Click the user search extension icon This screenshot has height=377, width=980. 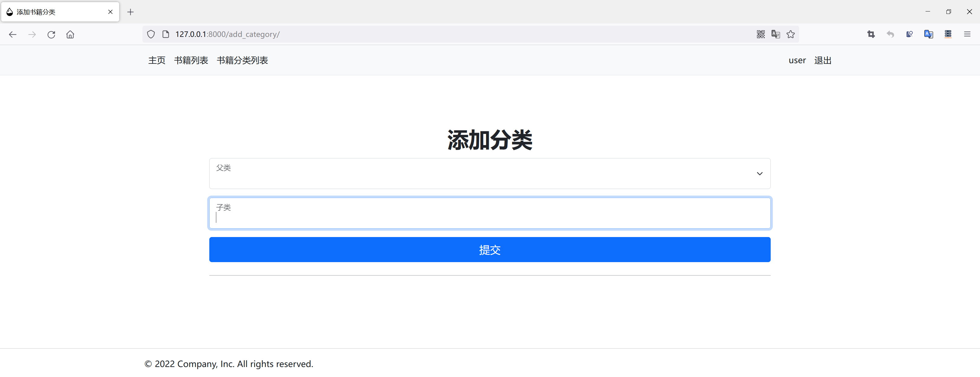pyautogui.click(x=909, y=34)
